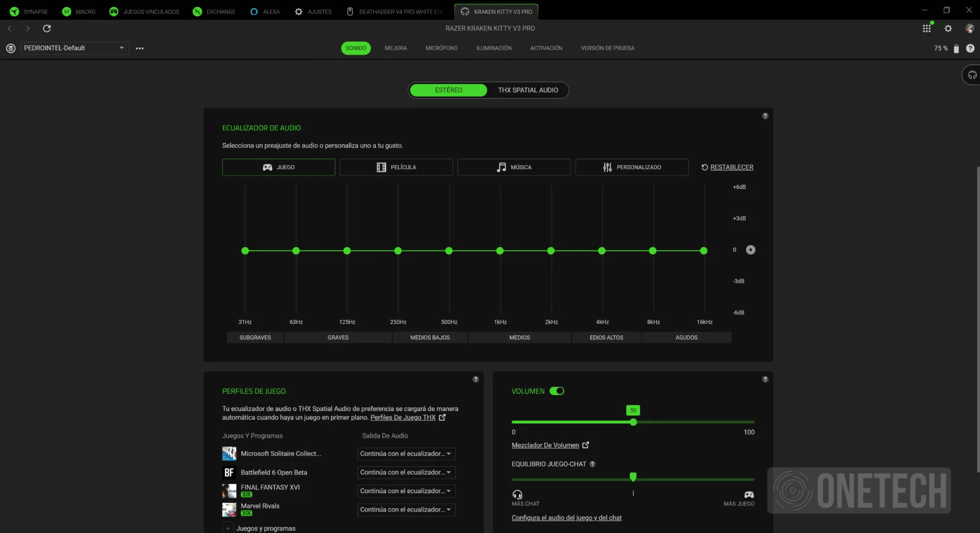Screen dimensions: 980x533
Task: Click the Agudos band label
Action: pyautogui.click(x=686, y=337)
